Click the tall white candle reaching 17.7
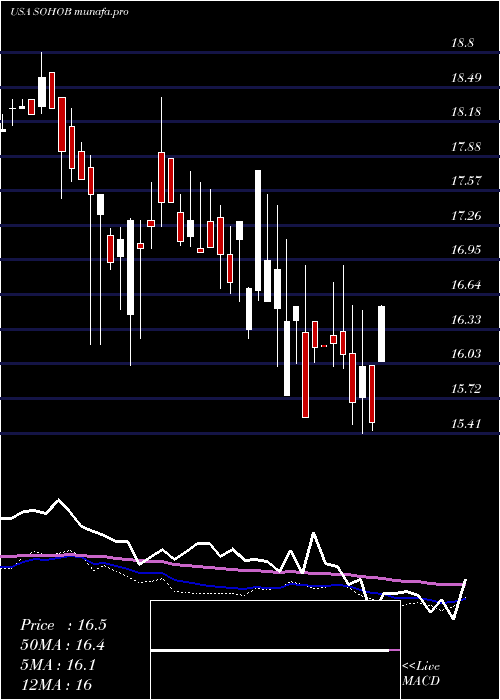 click(x=258, y=230)
